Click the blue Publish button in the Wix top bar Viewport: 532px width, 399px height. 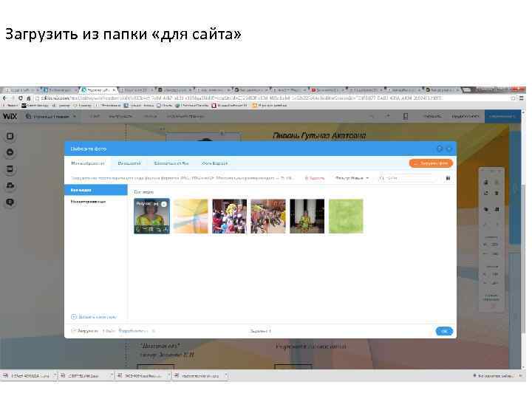point(502,117)
